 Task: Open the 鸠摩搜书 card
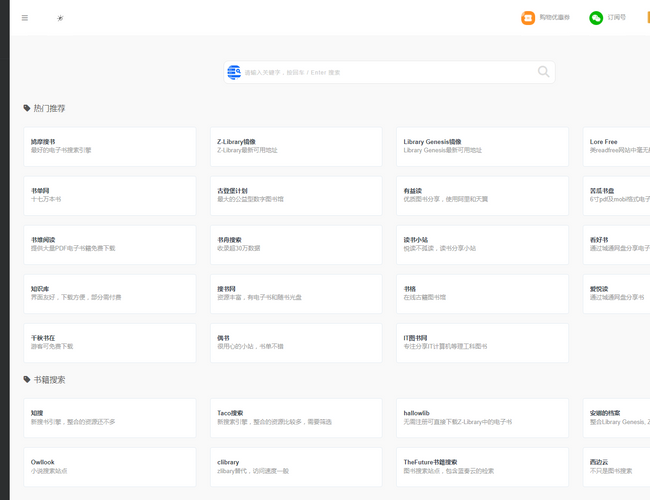pos(110,147)
